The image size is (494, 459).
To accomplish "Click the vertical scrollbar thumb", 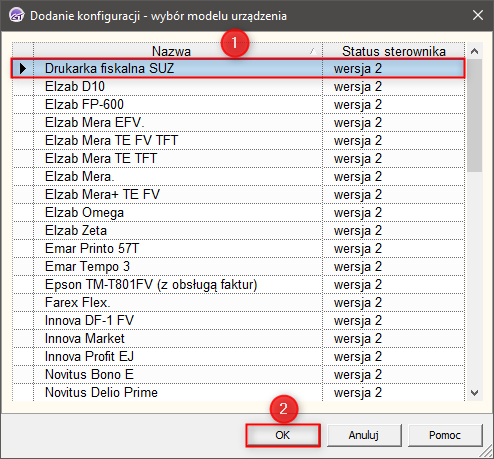I will (x=474, y=115).
